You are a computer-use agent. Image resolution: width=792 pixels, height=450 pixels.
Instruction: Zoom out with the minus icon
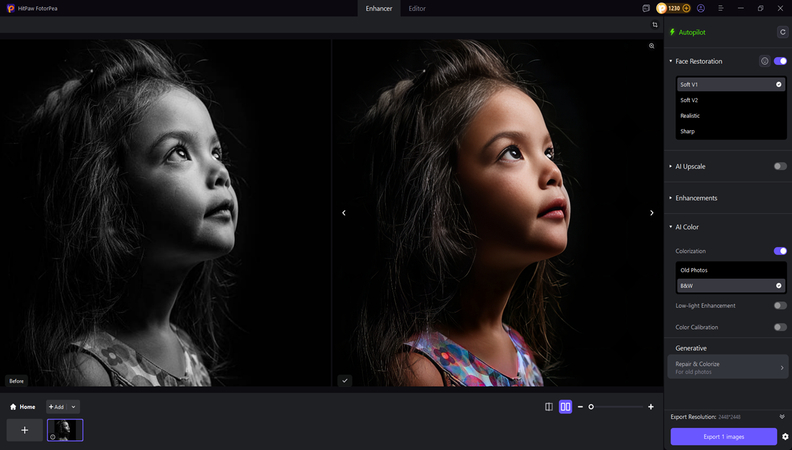pyautogui.click(x=580, y=407)
